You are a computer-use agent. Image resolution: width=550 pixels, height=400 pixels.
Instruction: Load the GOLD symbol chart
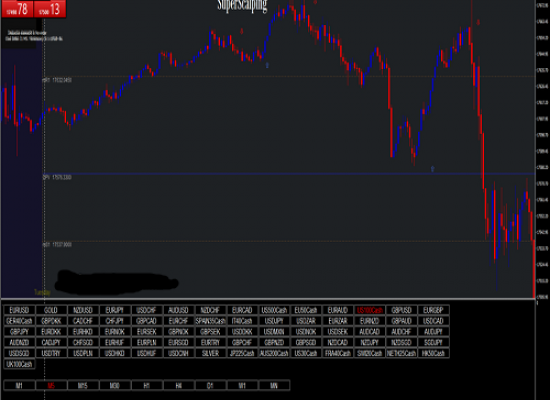[51, 310]
